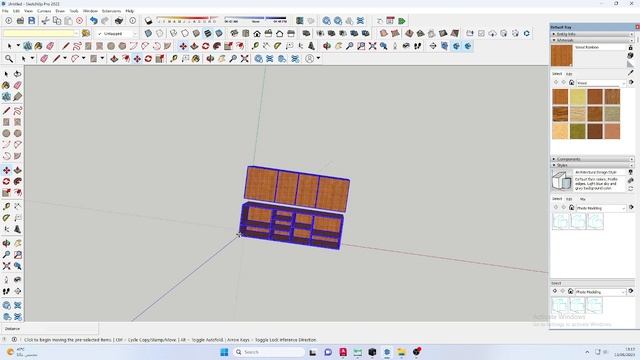Viewport: 640px width, 360px height.
Task: Click the Cut scissors icon
Action: pos(45,20)
